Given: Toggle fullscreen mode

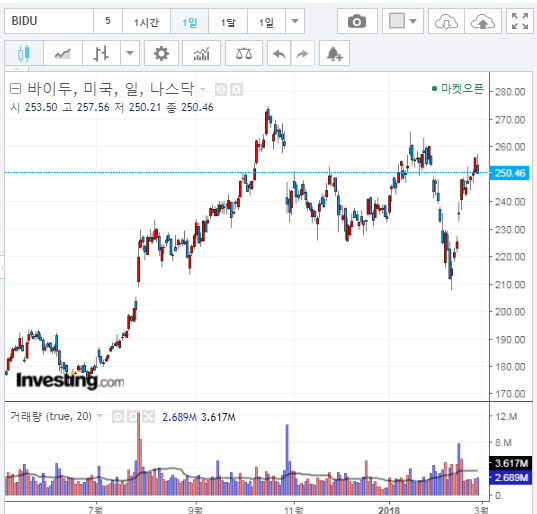Looking at the screenshot, I should 520,21.
